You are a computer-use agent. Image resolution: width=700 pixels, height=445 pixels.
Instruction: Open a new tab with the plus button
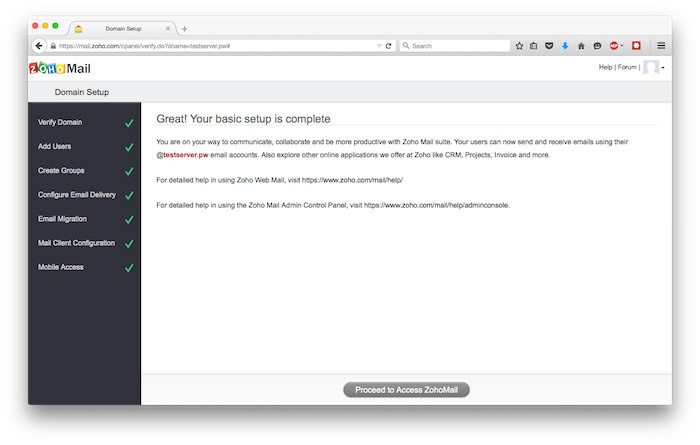(x=184, y=29)
